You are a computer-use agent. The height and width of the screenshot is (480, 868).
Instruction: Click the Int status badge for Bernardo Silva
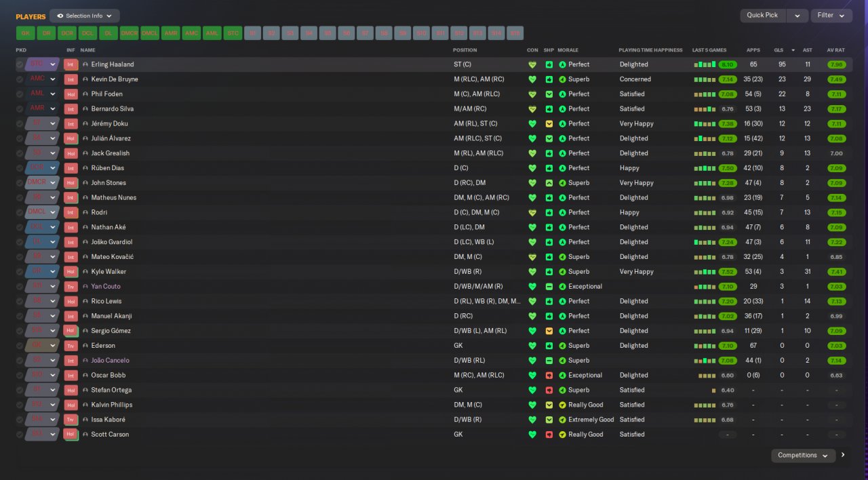point(71,109)
